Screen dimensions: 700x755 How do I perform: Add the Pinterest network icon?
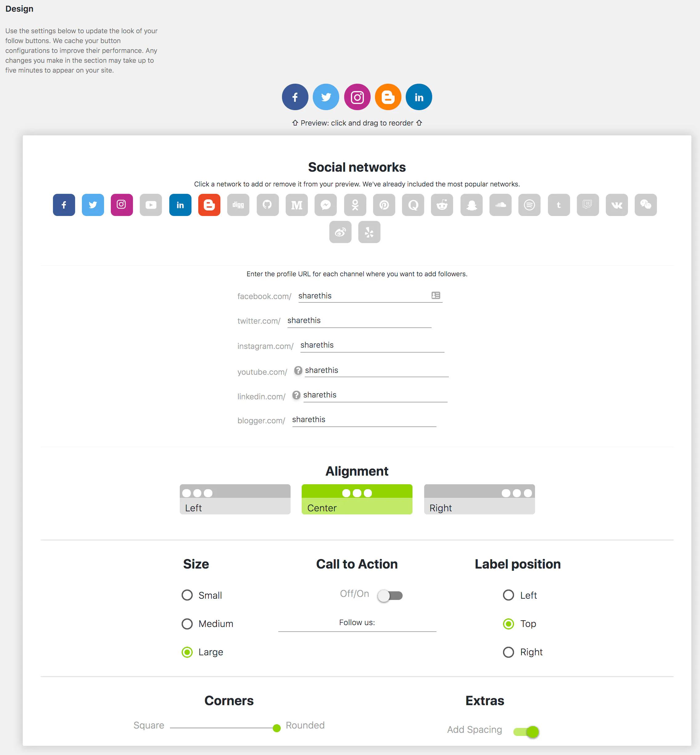coord(384,205)
